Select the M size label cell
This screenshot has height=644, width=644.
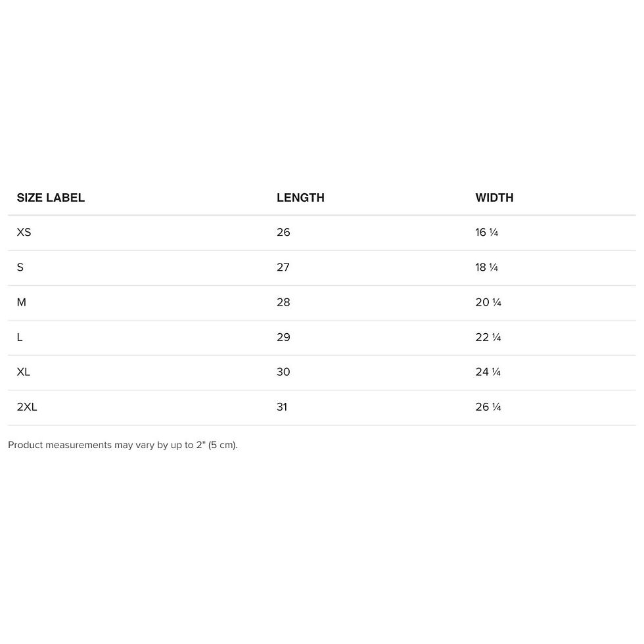(21, 302)
